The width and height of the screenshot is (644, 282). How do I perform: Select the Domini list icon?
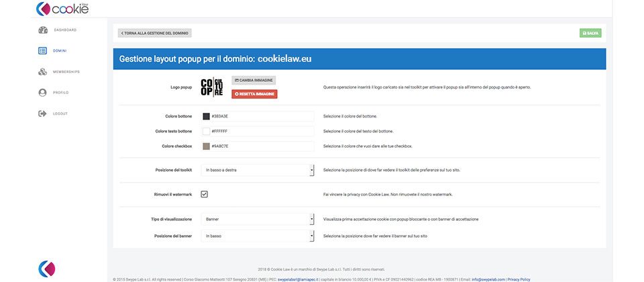point(42,51)
